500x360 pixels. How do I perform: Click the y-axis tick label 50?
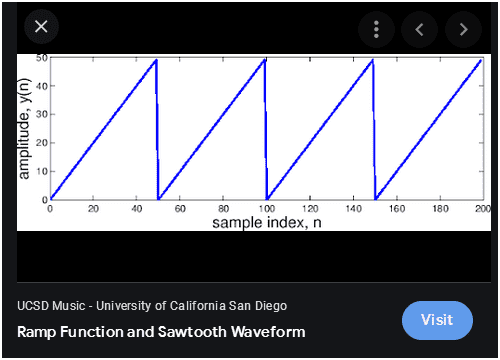point(42,58)
